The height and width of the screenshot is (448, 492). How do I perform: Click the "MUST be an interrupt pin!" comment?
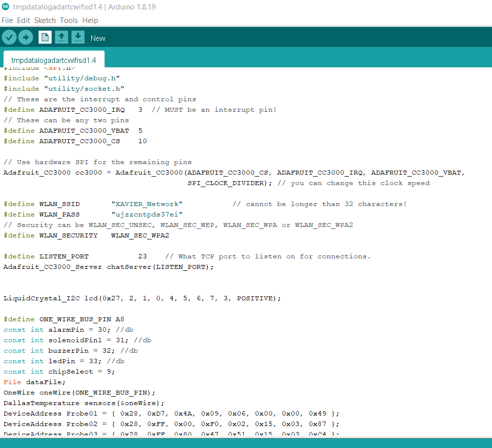[x=214, y=110]
